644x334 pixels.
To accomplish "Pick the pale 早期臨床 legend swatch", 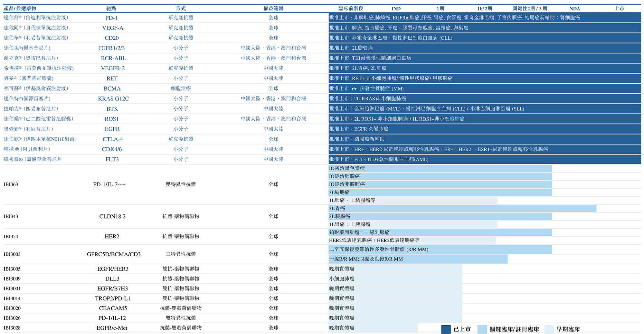I will click(549, 329).
